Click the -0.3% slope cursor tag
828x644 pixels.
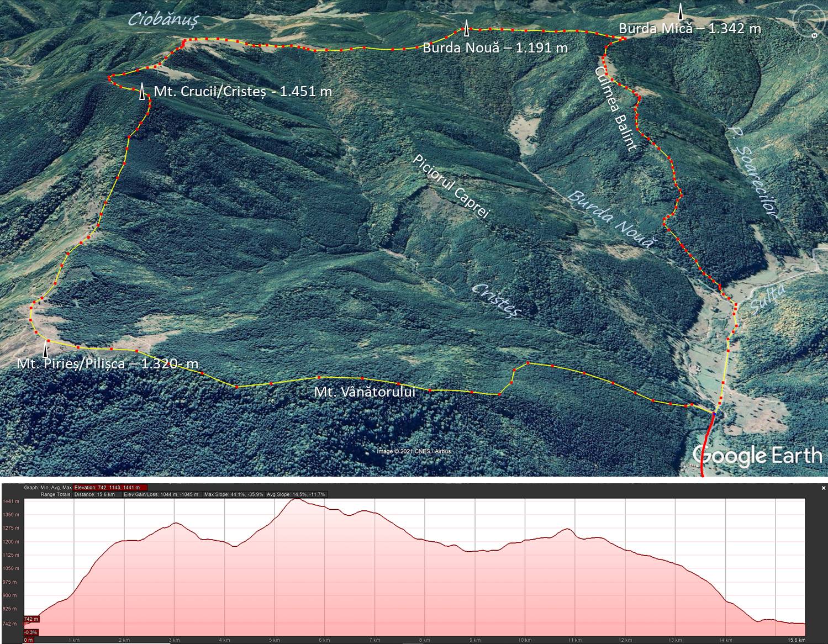(x=30, y=632)
